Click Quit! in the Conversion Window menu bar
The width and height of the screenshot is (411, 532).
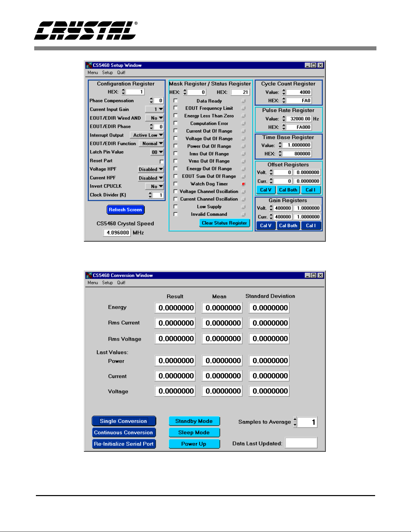(x=121, y=283)
